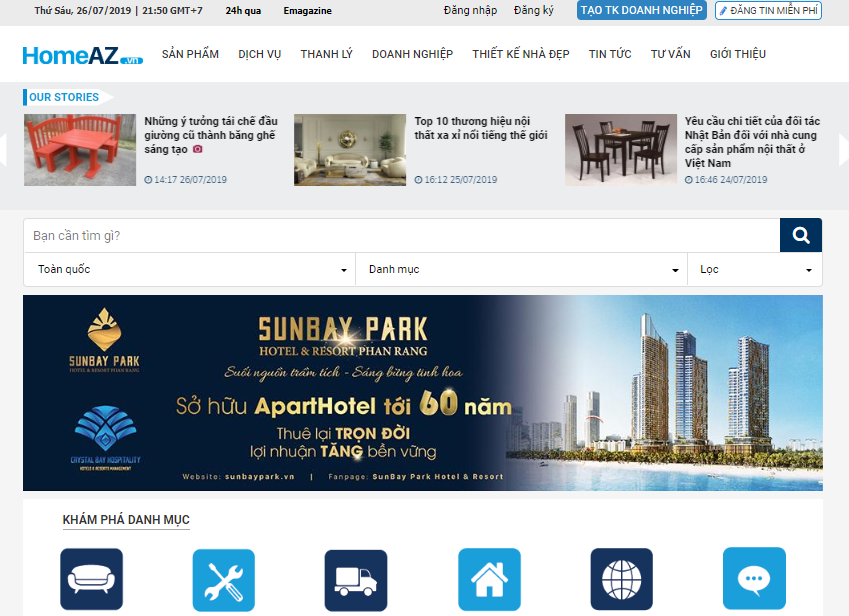This screenshot has height=616, width=849.
Task: Open the TIN TỨC menu
Action: pos(610,54)
